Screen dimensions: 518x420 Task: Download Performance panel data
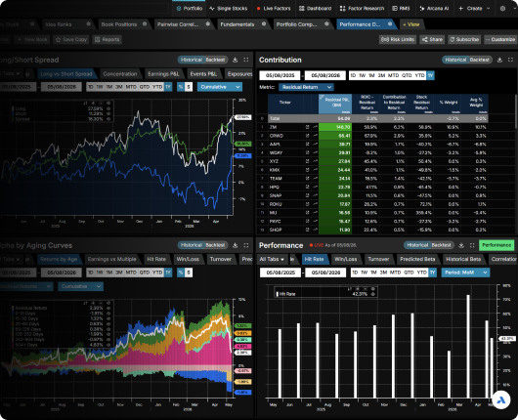461,245
